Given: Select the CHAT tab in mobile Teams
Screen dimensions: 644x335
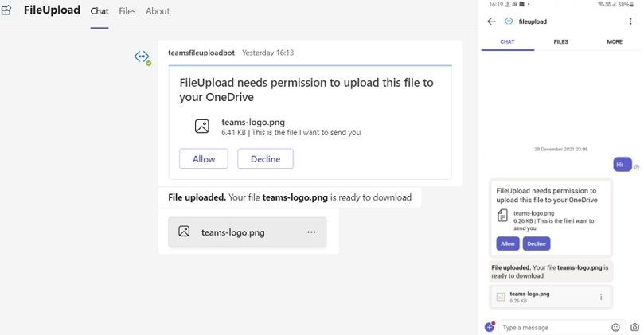Looking at the screenshot, I should pyautogui.click(x=507, y=42).
